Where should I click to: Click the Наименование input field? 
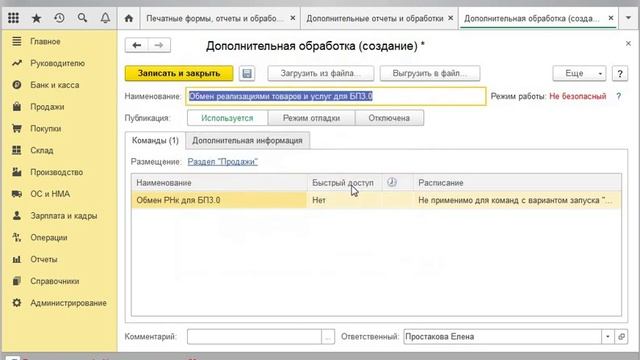[x=336, y=96]
